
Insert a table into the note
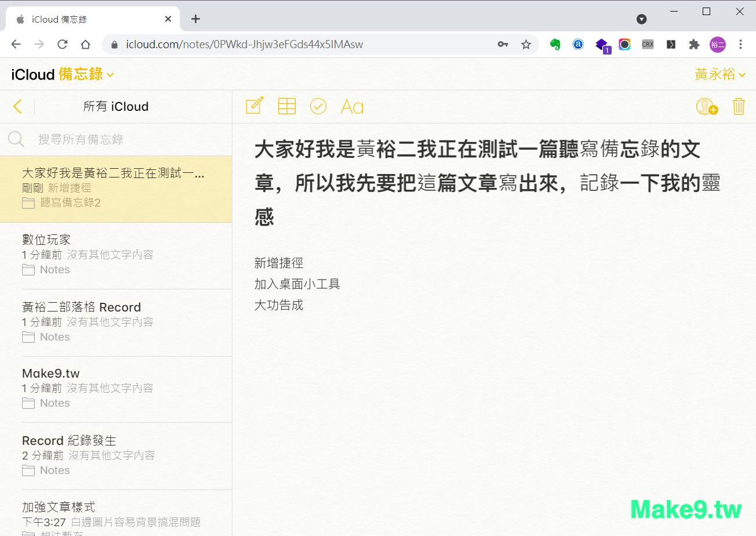pyautogui.click(x=287, y=106)
